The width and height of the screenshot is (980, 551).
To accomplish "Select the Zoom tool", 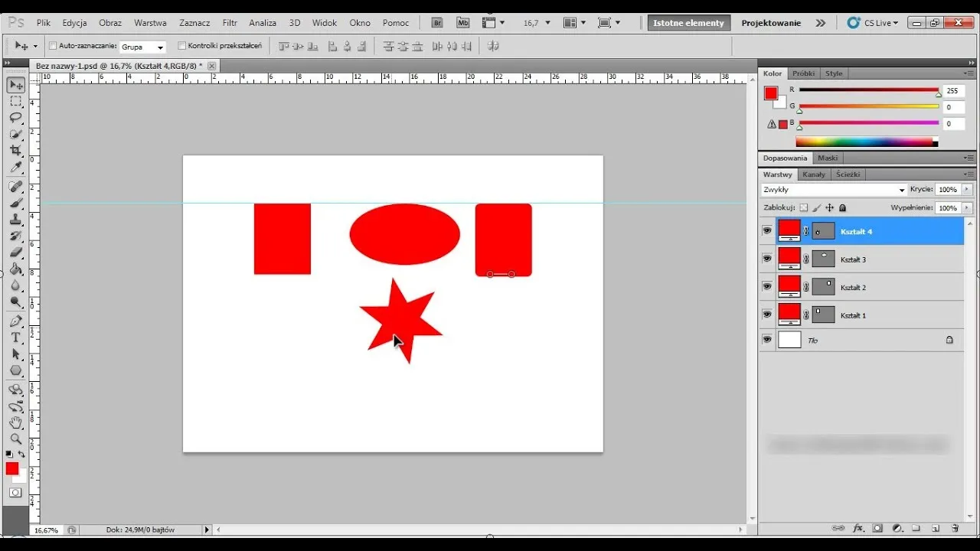I will click(15, 439).
